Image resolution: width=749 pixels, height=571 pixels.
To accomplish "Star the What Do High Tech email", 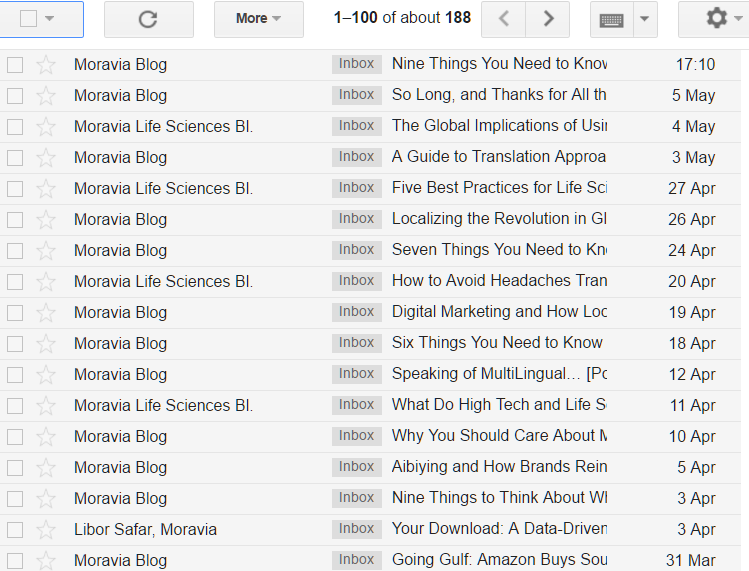I will pos(46,406).
